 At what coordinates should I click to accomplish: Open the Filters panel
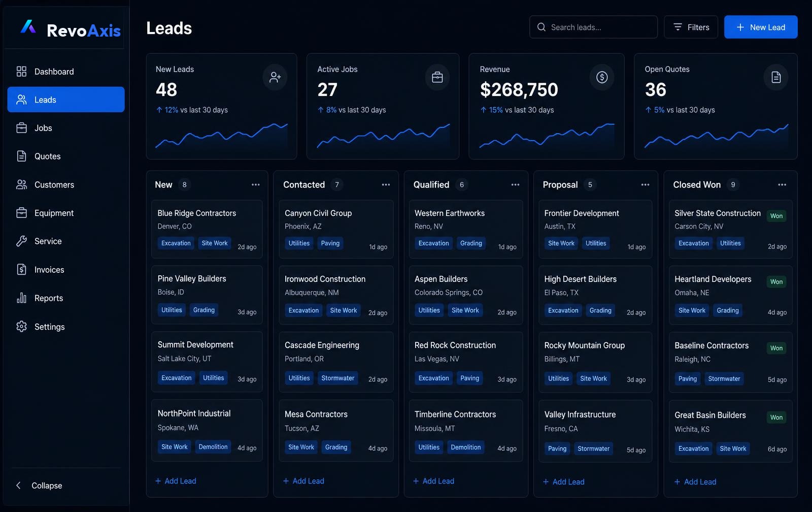[x=691, y=27]
